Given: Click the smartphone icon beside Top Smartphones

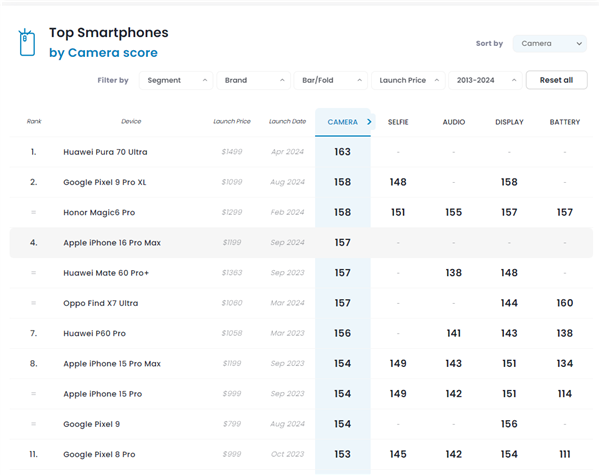Looking at the screenshot, I should pos(27,42).
